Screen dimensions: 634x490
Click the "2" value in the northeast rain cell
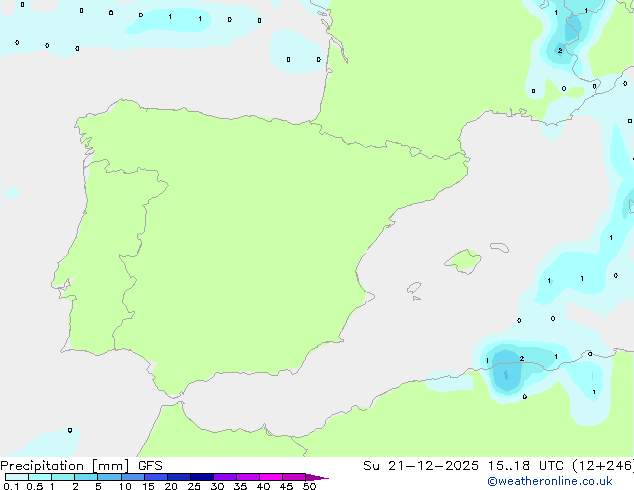pos(560,51)
